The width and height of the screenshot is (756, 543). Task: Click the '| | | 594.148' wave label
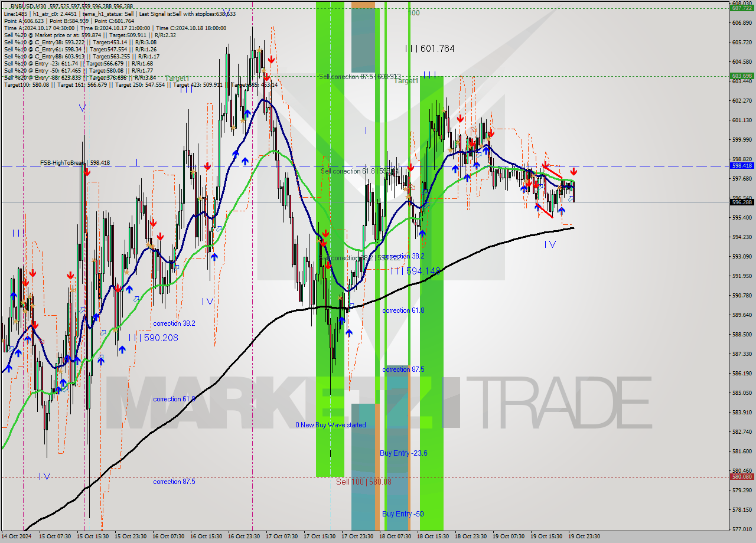pos(416,271)
